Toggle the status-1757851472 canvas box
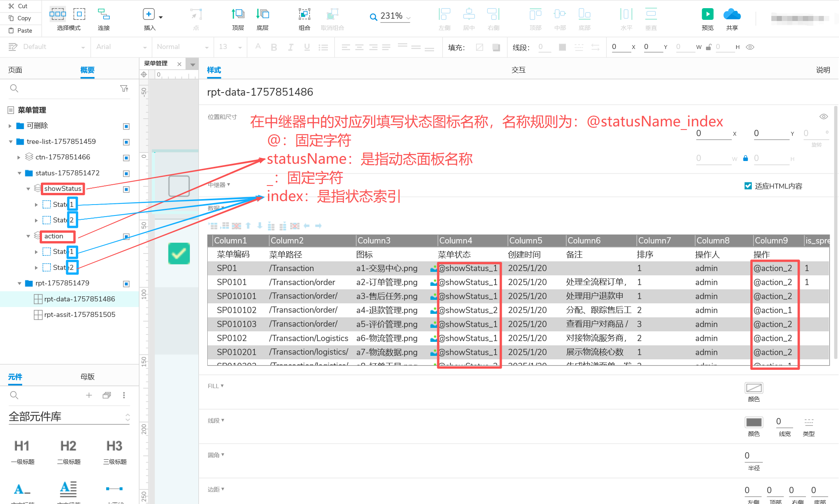This screenshot has width=839, height=504. pyautogui.click(x=126, y=173)
